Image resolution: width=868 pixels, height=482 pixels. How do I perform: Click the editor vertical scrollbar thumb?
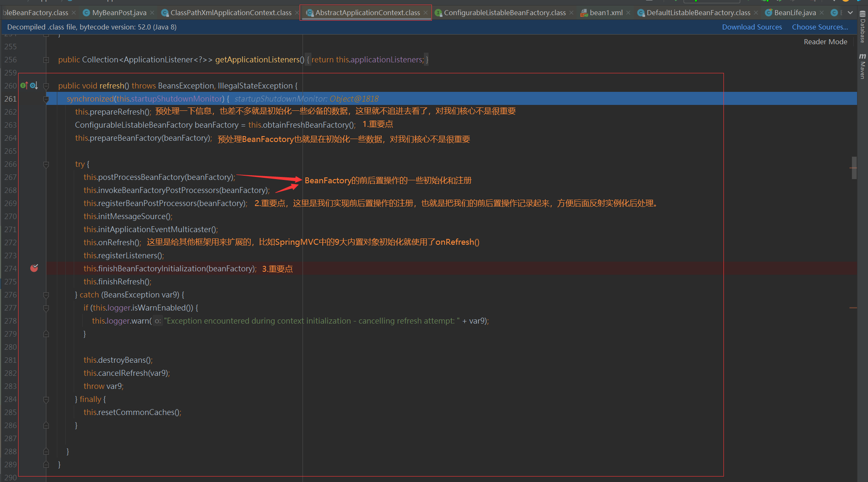[854, 168]
